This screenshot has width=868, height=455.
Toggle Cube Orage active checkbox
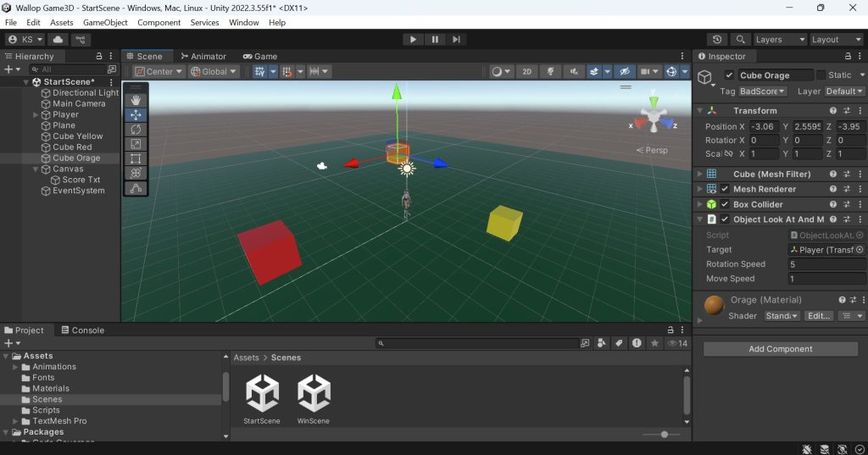click(x=729, y=75)
